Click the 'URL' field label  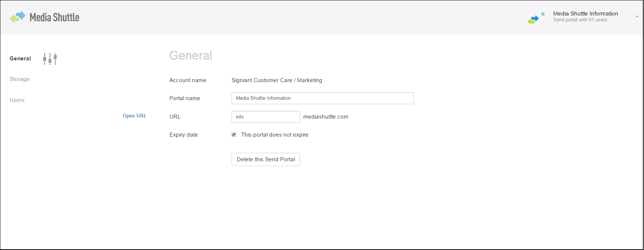[x=175, y=117]
